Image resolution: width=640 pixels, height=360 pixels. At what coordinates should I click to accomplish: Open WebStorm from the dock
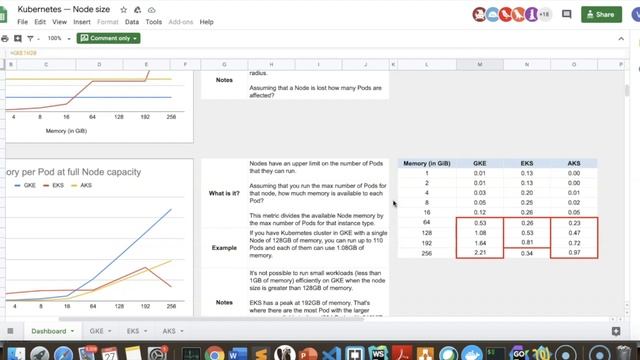pyautogui.click(x=378, y=353)
